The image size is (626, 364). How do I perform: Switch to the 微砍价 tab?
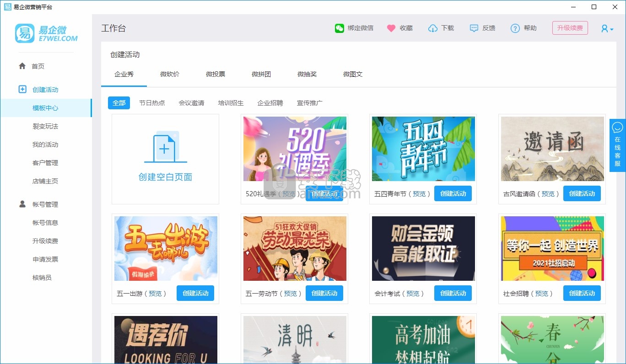(170, 74)
